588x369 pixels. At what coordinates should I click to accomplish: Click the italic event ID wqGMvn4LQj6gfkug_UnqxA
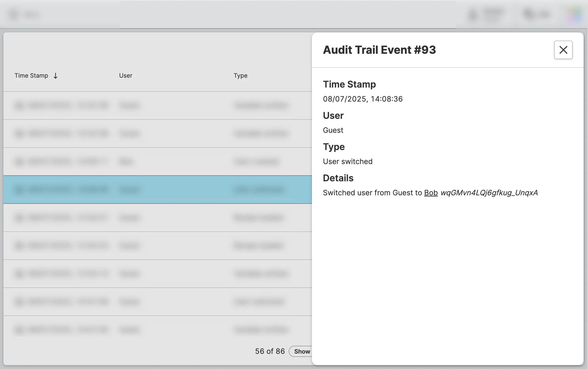pos(489,193)
